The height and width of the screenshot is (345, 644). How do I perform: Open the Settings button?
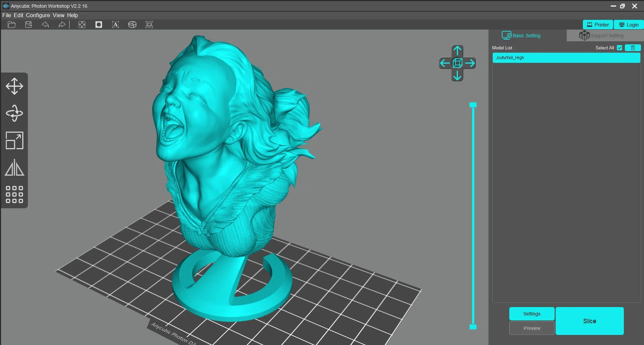(532, 314)
